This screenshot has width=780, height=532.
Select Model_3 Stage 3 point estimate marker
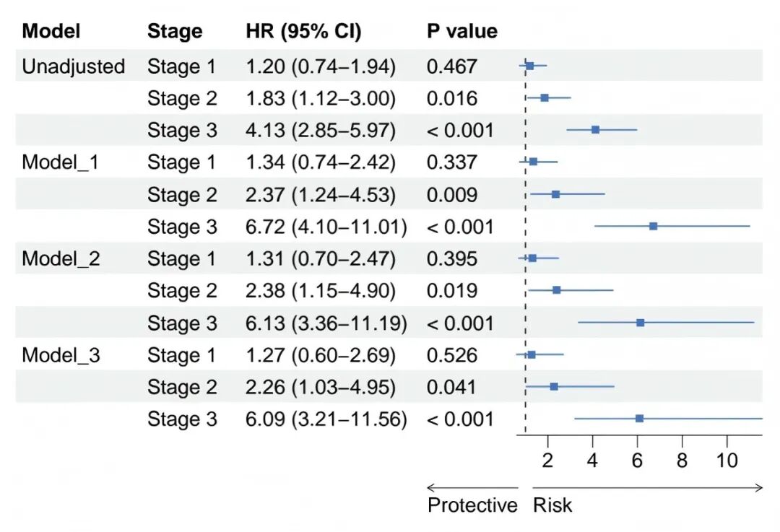point(639,419)
